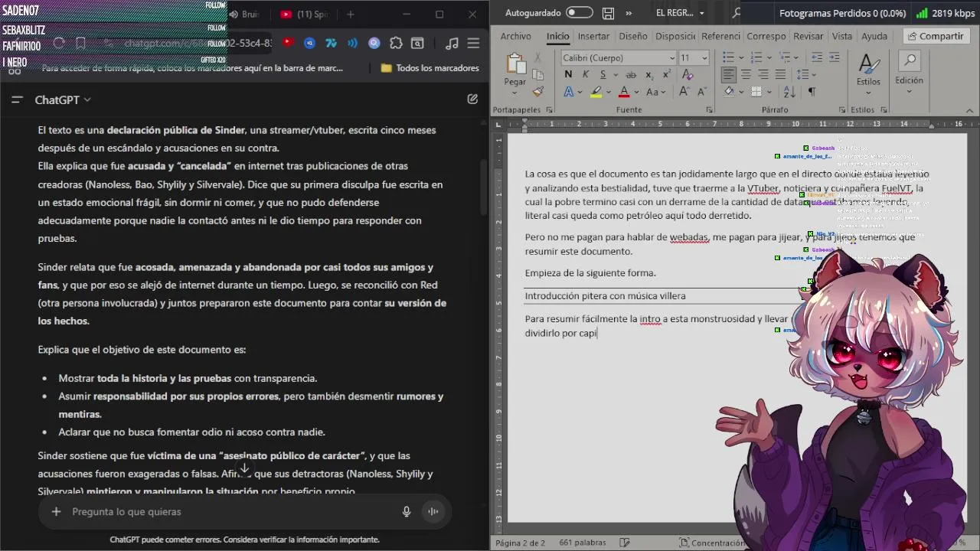Screen dimensions: 980x551
Task: Open the ChatGPT sidebar menu icon
Action: (x=18, y=99)
